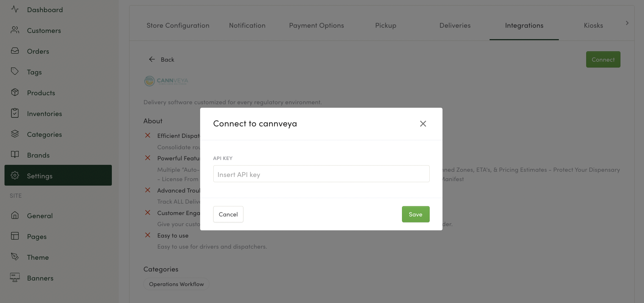Viewport: 644px width, 303px height.
Task: Focus the Insert API key field
Action: point(321,174)
